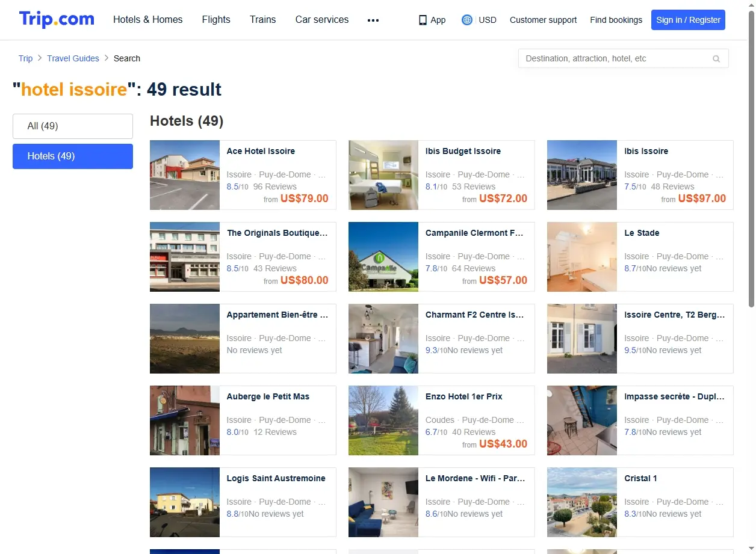
Task: Open Hotels & Homes menu
Action: click(148, 19)
